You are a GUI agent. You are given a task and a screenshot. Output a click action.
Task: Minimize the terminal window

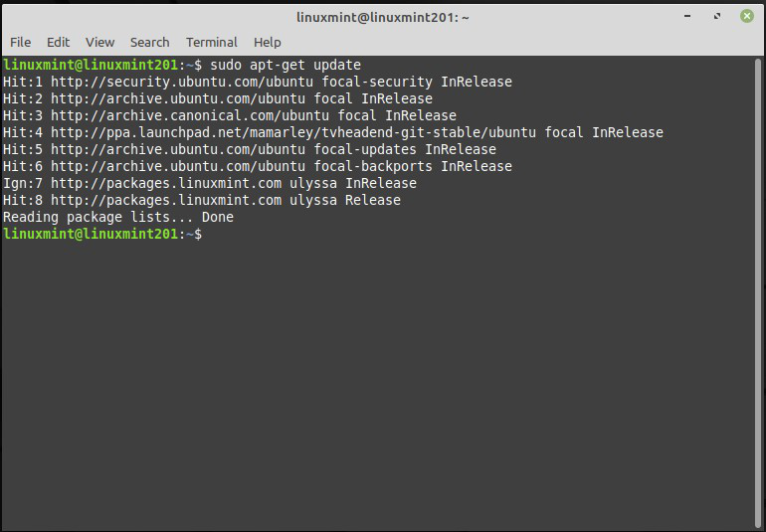tap(688, 17)
